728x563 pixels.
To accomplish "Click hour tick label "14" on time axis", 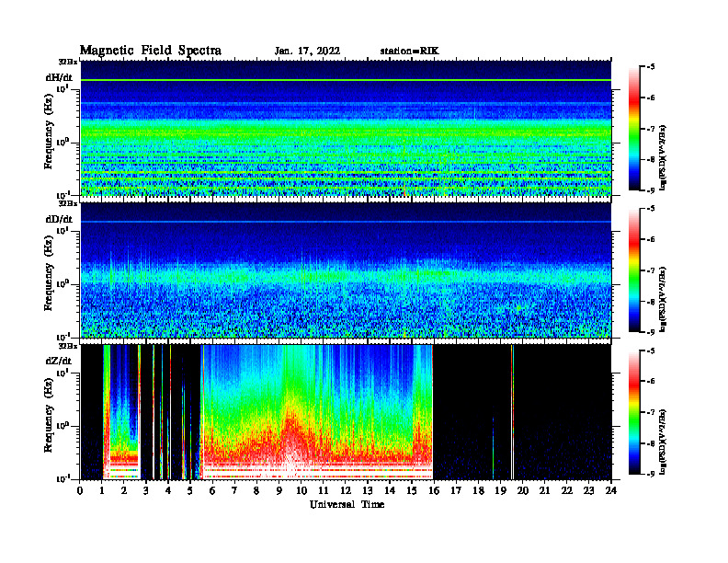I will click(390, 490).
